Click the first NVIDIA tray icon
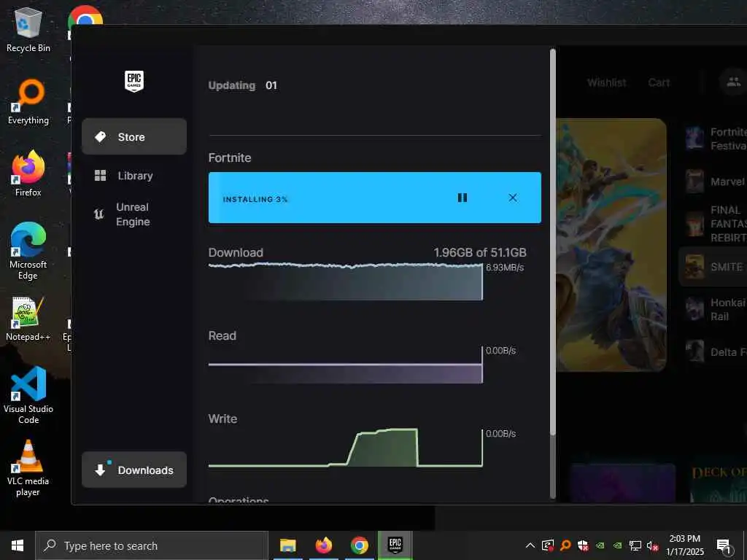The image size is (747, 560). coord(600,545)
